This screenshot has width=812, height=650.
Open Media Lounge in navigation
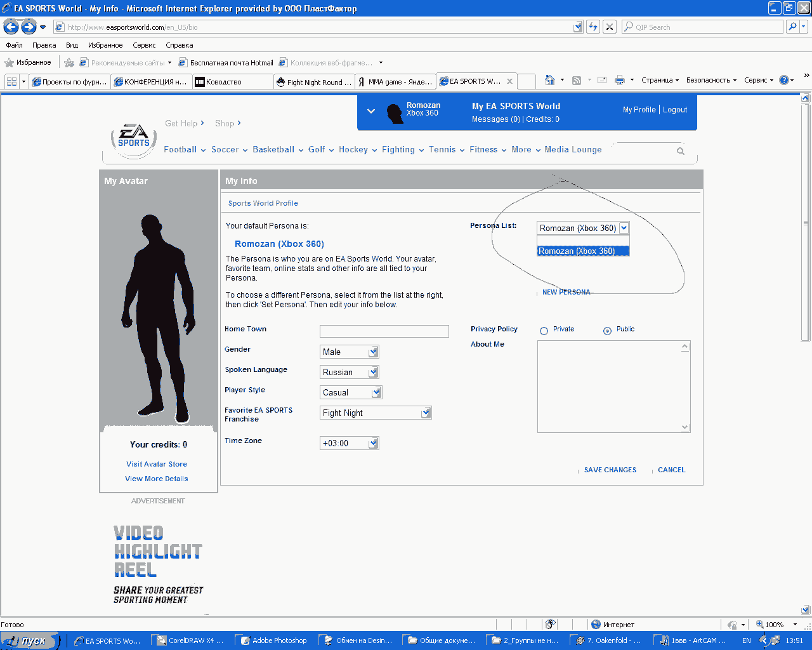pyautogui.click(x=573, y=150)
